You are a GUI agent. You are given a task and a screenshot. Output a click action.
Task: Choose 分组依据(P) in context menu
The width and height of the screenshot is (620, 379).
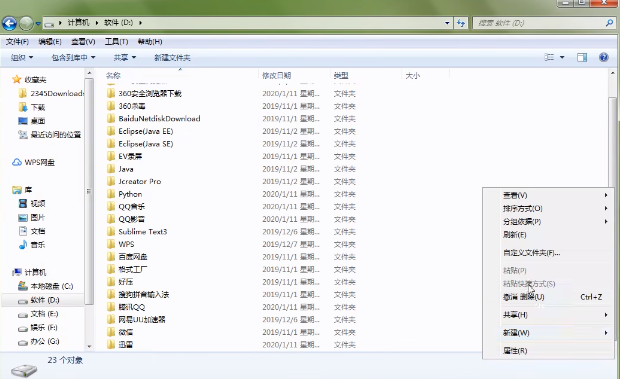548,221
